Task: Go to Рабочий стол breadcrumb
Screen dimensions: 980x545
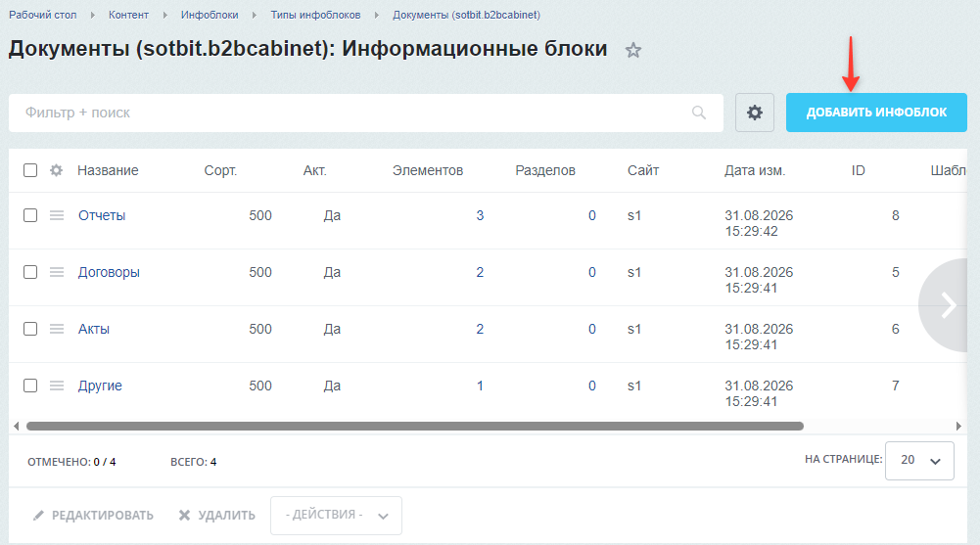Action: tap(42, 15)
